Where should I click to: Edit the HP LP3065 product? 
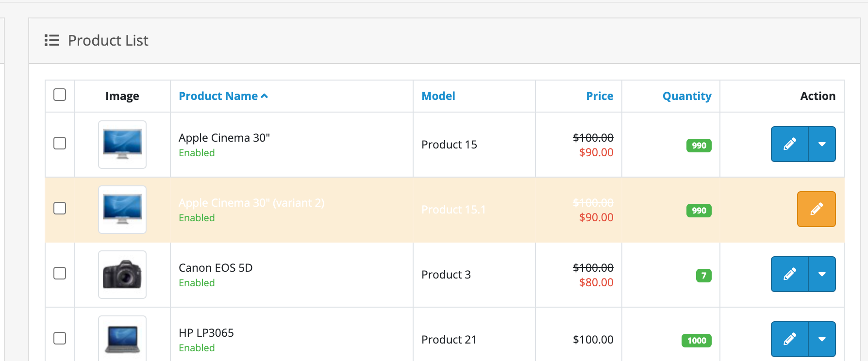click(x=789, y=339)
